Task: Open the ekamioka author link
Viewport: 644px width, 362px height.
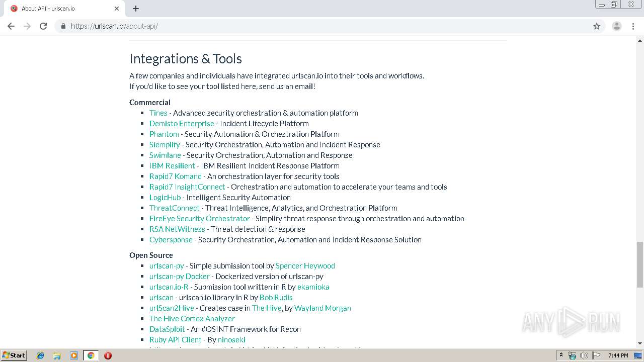Action: (x=313, y=287)
